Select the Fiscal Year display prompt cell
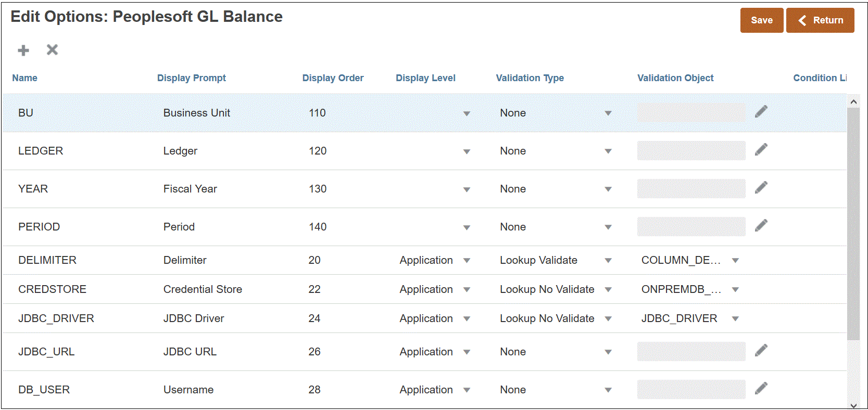 tap(190, 189)
